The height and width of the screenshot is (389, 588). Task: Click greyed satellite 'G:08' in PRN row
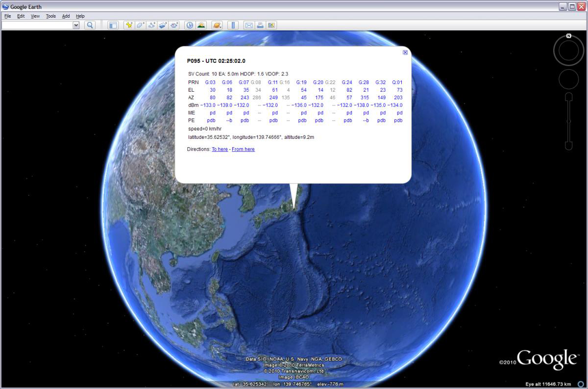coord(256,82)
